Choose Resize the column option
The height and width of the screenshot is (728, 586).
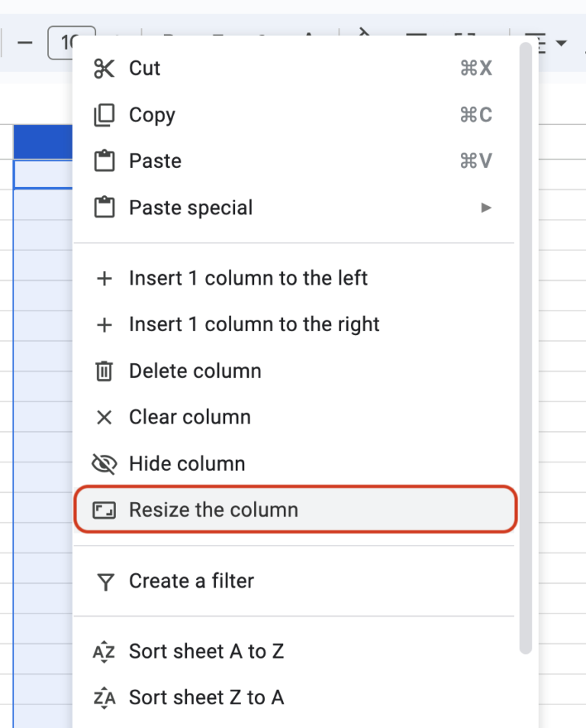coord(295,509)
